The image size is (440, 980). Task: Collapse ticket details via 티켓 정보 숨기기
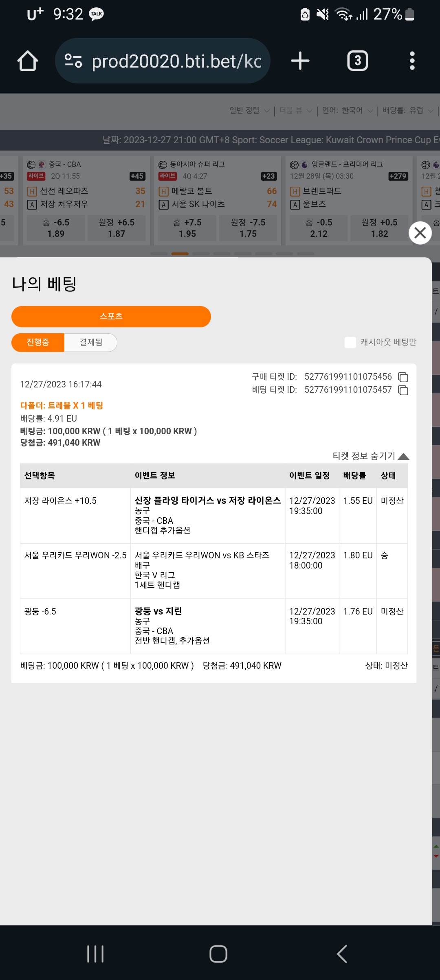point(371,456)
